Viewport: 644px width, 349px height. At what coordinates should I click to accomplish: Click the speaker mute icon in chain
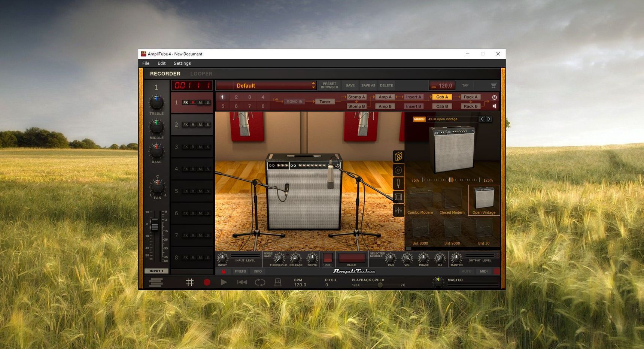(494, 106)
